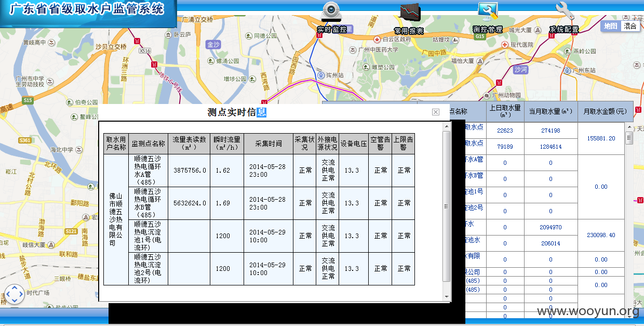Click the map pan control arrows
This screenshot has height=326, width=644.
[x=14, y=294]
